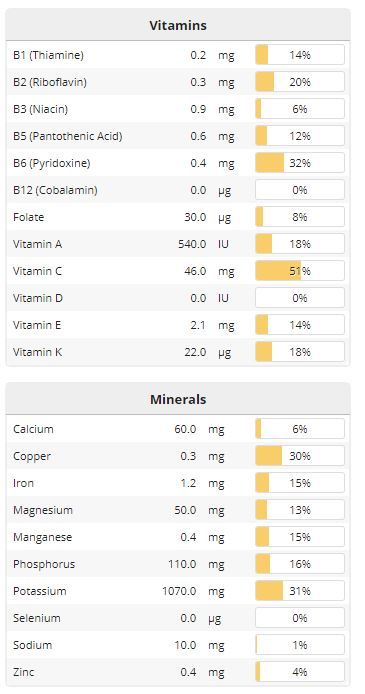Select the Vitamin K row label
The height and width of the screenshot is (694, 365).
coord(37,352)
